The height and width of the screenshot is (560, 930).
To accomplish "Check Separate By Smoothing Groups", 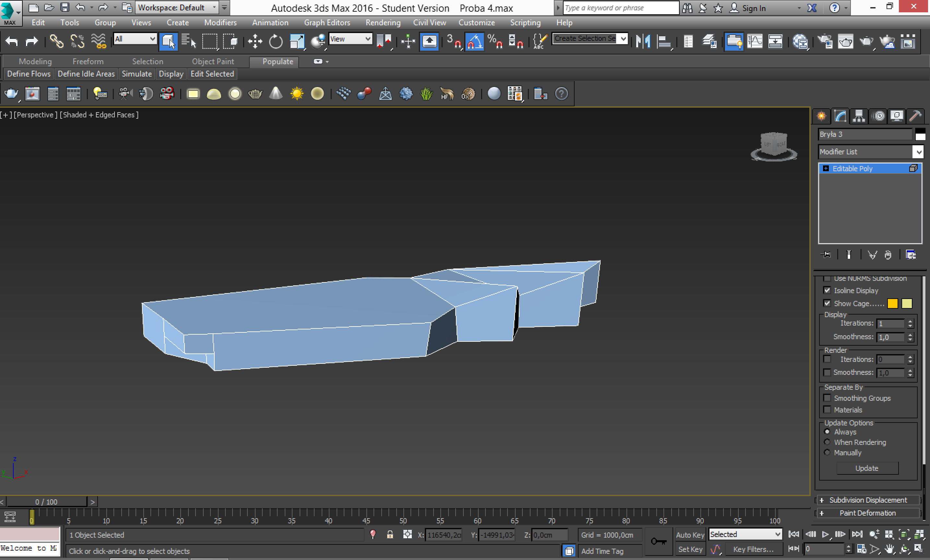I will [827, 398].
